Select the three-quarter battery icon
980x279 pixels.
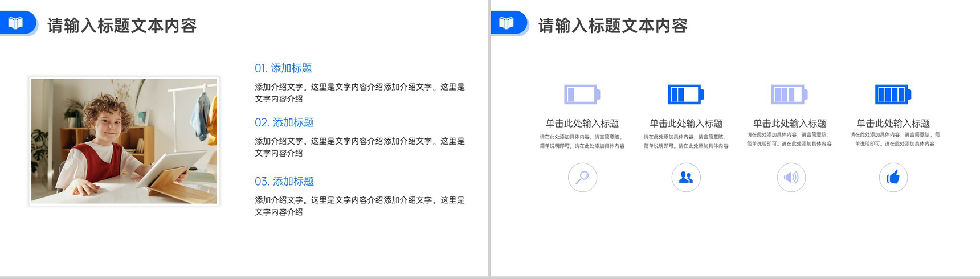pos(790,95)
